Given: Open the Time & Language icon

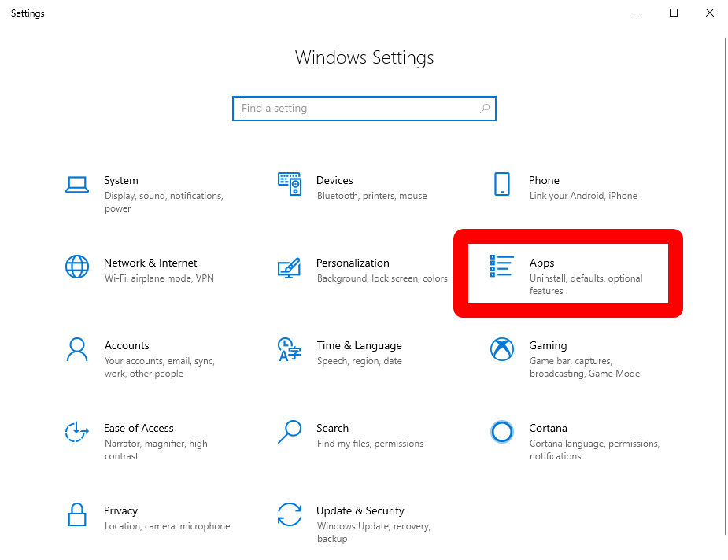Looking at the screenshot, I should [290, 349].
